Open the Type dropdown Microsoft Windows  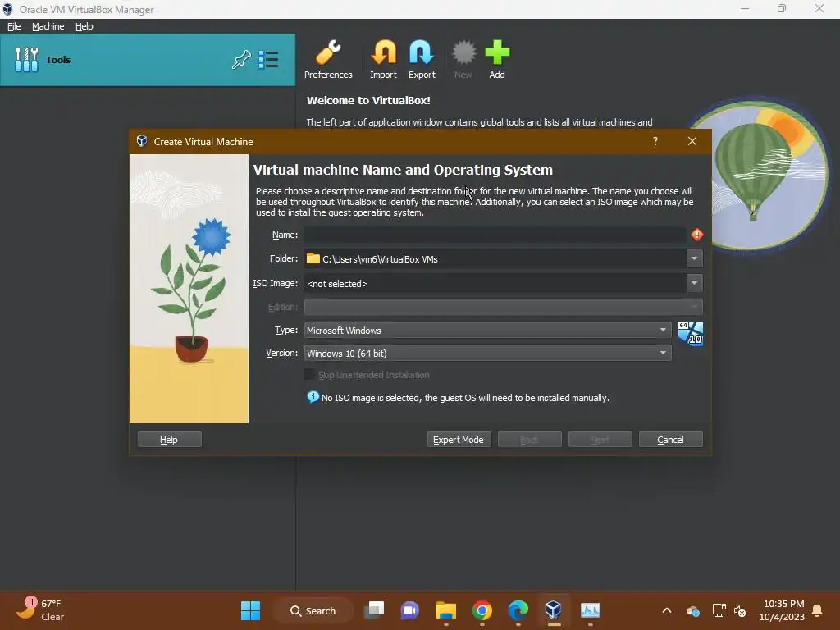487,330
